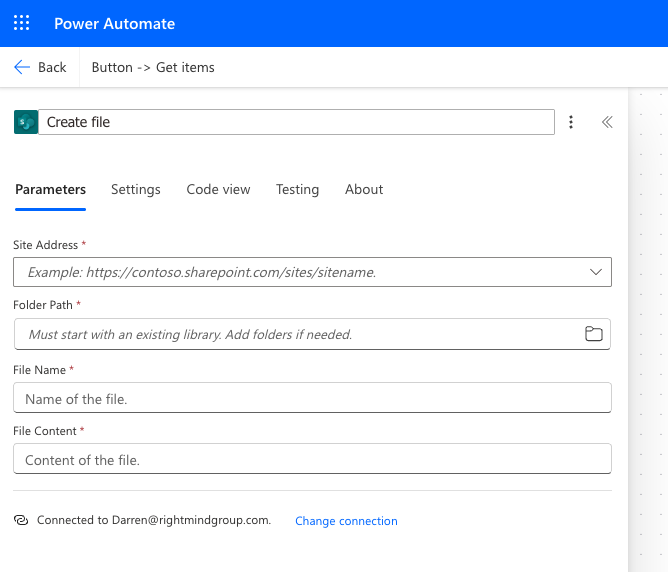This screenshot has width=668, height=572.
Task: Click the connection link icon
Action: 21,520
